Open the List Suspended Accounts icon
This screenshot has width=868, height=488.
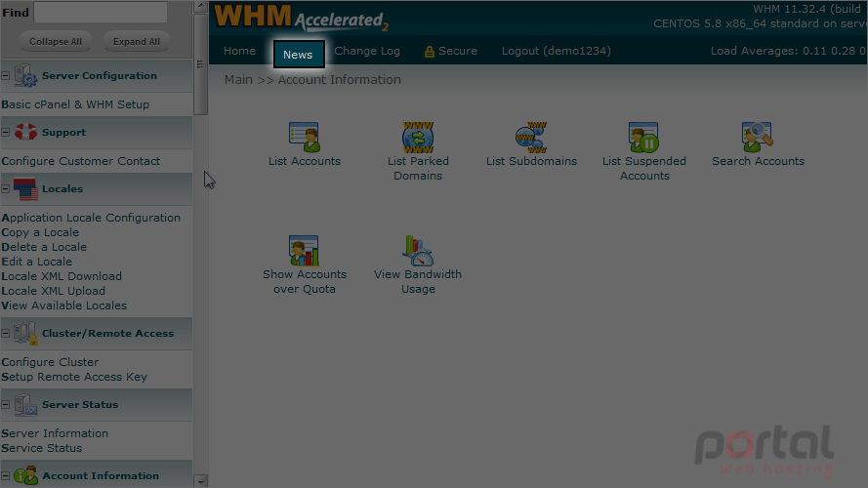tap(643, 138)
